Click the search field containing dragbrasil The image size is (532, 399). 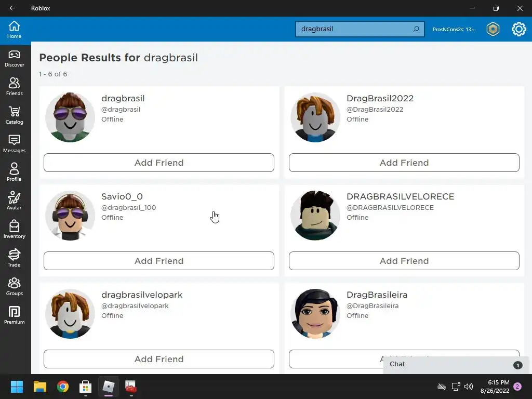coord(360,29)
